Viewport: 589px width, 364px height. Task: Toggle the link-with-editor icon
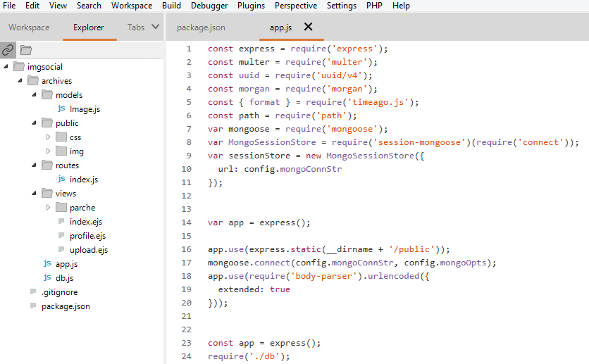point(8,49)
